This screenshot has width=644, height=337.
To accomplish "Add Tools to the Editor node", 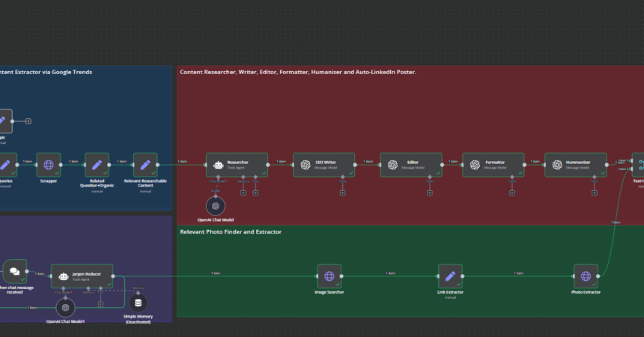I will click(x=430, y=192).
